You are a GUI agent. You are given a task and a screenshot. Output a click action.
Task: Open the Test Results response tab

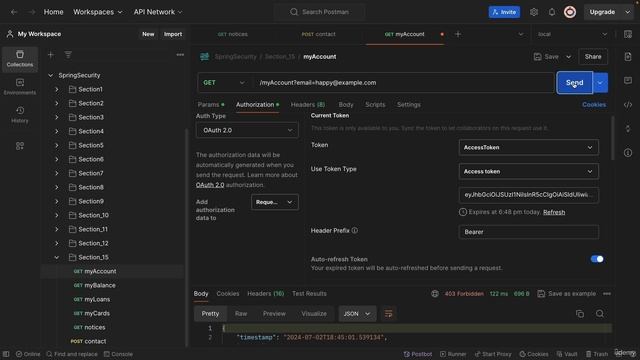pyautogui.click(x=309, y=293)
